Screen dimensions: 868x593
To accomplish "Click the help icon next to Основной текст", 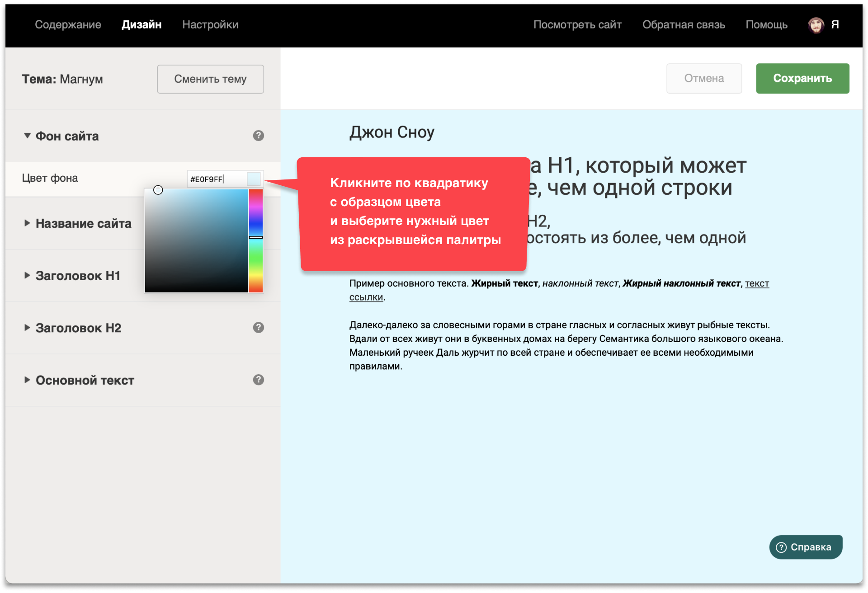I will pos(258,380).
